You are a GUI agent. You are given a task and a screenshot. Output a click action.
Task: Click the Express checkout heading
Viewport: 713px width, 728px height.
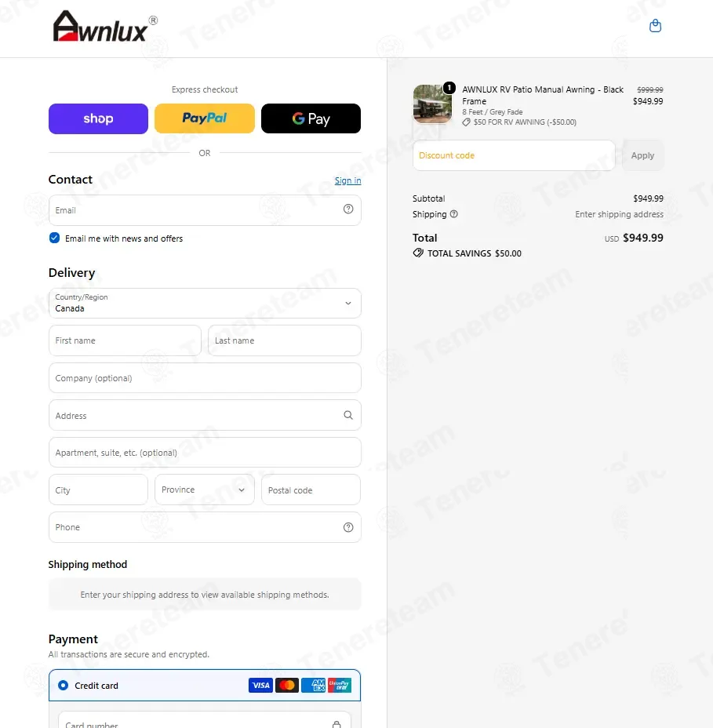tap(205, 89)
